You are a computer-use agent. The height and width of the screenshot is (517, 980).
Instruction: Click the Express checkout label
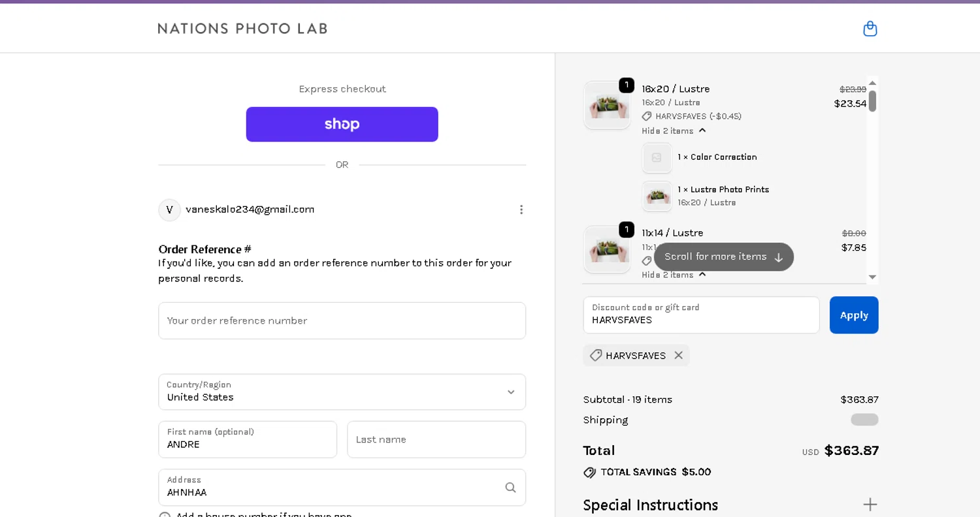coord(342,89)
